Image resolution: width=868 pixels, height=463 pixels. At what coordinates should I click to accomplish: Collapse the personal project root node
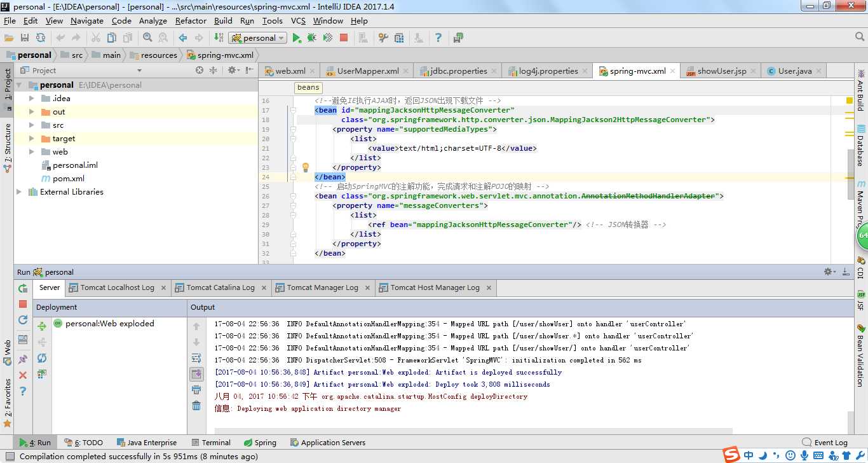19,85
